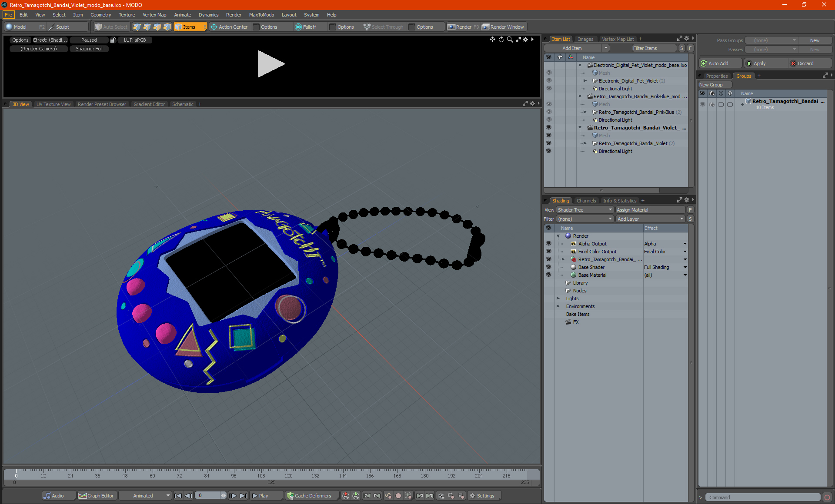Click the Play button in transport

click(266, 496)
